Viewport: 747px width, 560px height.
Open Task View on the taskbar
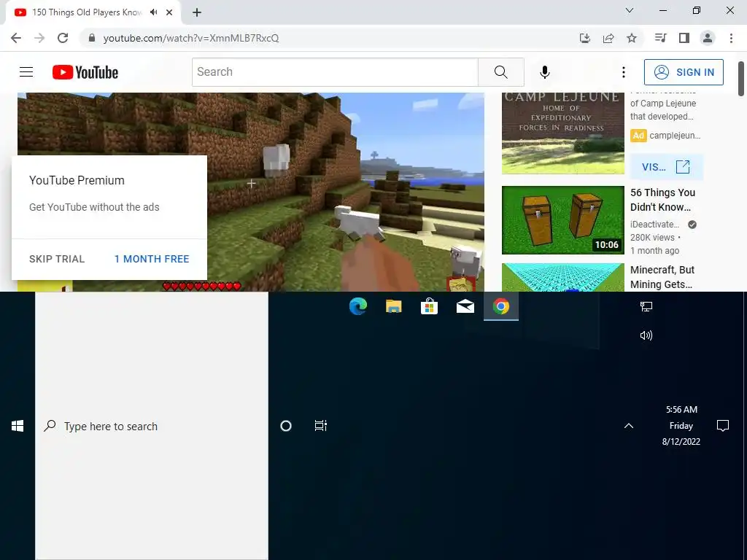[x=321, y=426]
